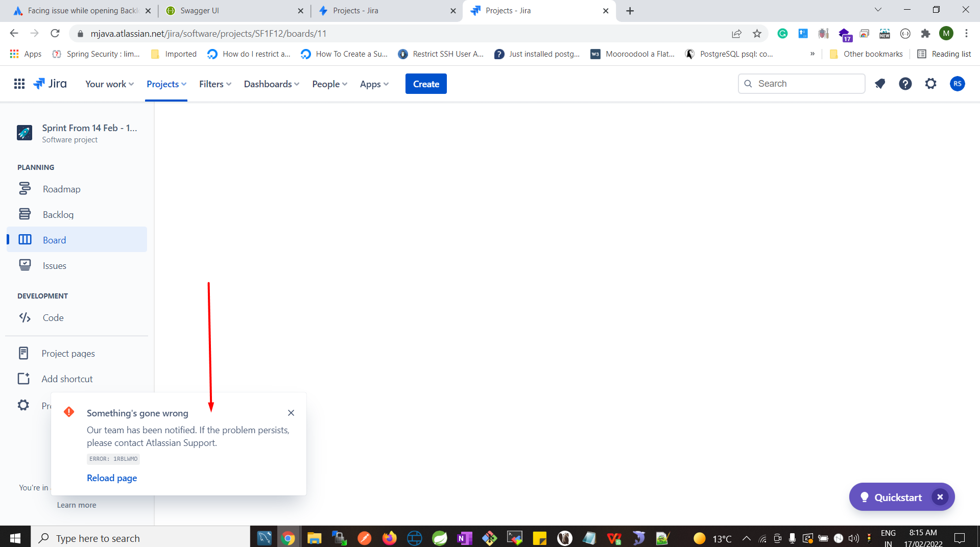Open Jira notifications bell
The width and height of the screenshot is (980, 547).
coord(879,84)
